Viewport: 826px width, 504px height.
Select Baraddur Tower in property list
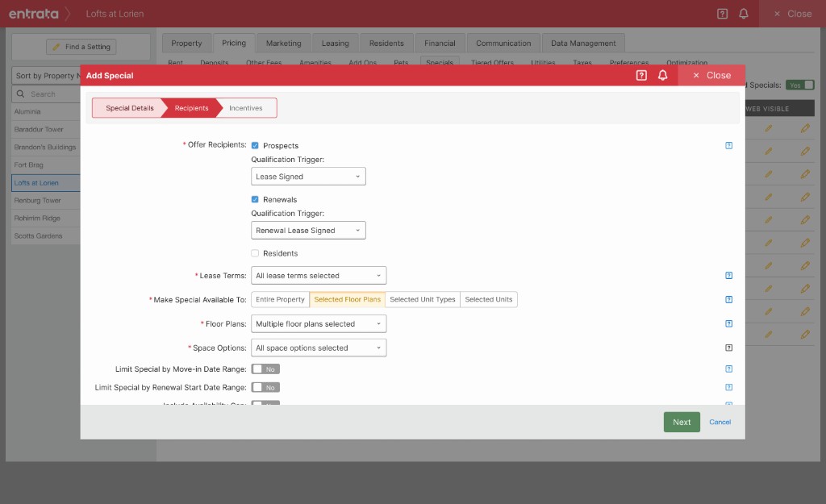[x=46, y=130]
